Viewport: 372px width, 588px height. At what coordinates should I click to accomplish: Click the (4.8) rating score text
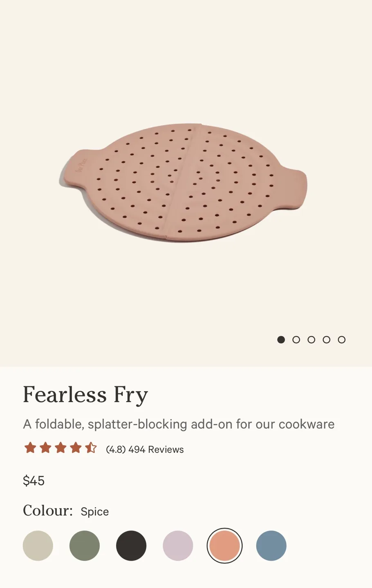click(x=116, y=449)
